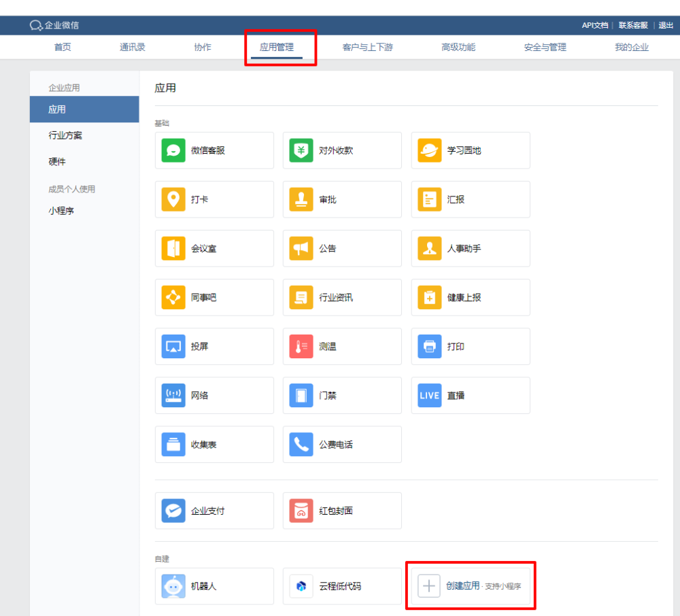Click the 云程低代码 label
Screen dimensions: 680x616
pyautogui.click(x=340, y=586)
